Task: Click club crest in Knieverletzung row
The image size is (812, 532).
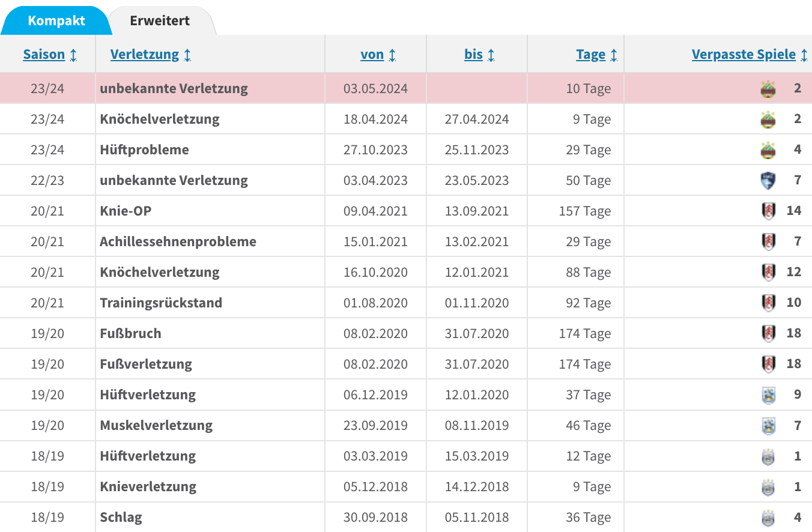Action: (x=768, y=487)
